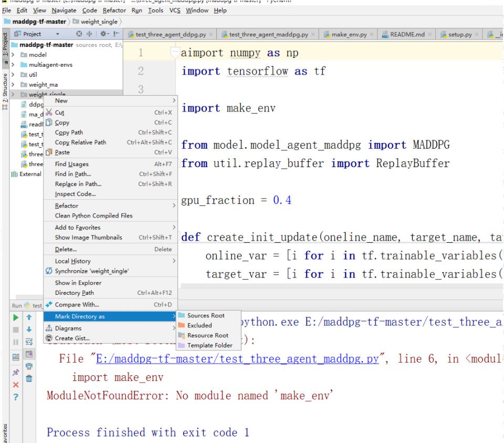
Task: Collapse all nodes in Project panel
Action: (x=89, y=34)
